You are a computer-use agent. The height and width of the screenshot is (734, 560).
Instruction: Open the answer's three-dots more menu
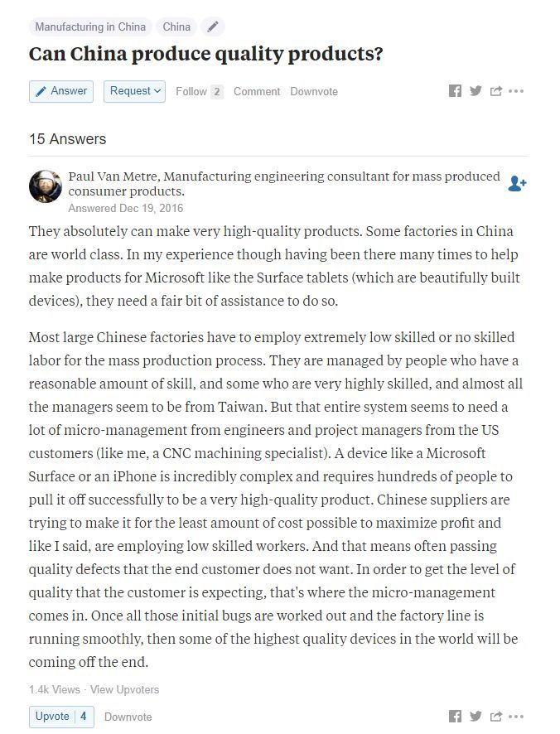(x=516, y=717)
